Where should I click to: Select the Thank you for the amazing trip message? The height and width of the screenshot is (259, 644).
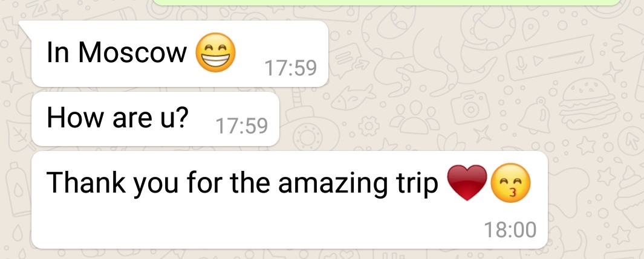click(x=290, y=200)
